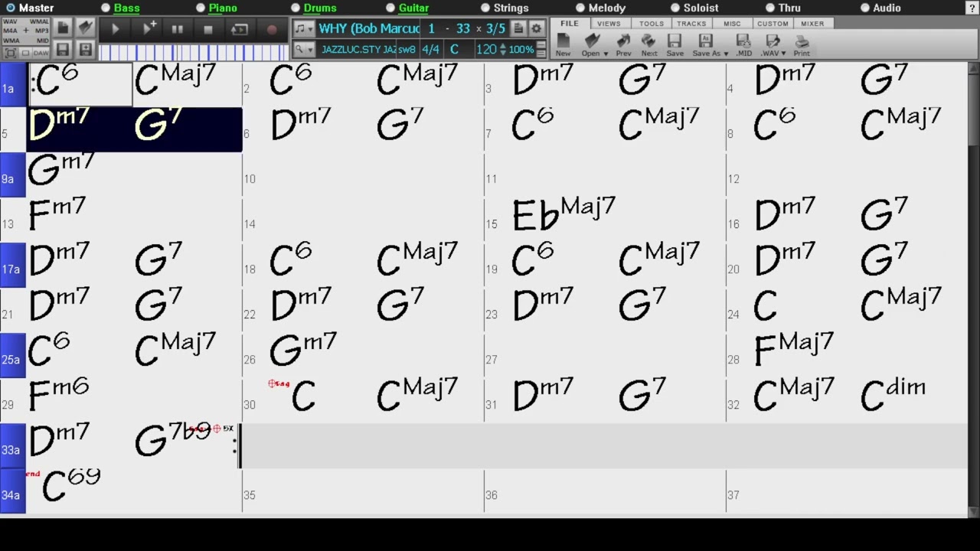The width and height of the screenshot is (980, 551).
Task: Select the Master track radio button
Action: (11, 8)
